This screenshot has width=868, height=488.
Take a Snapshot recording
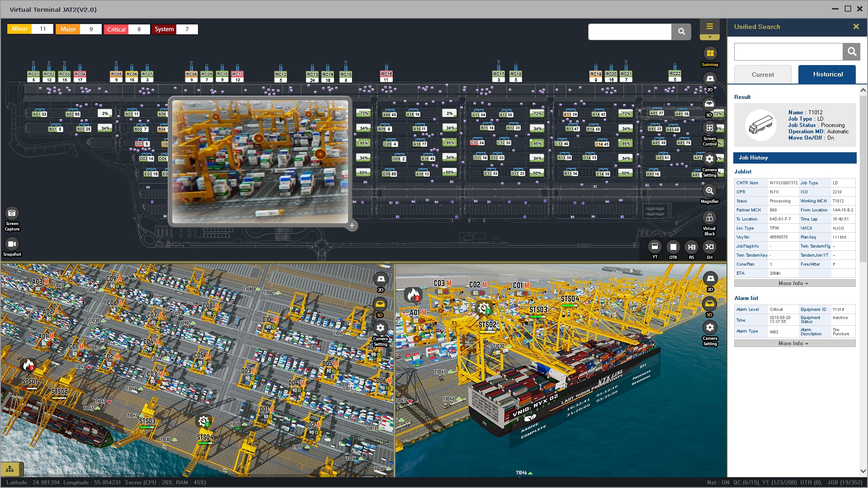pos(12,244)
